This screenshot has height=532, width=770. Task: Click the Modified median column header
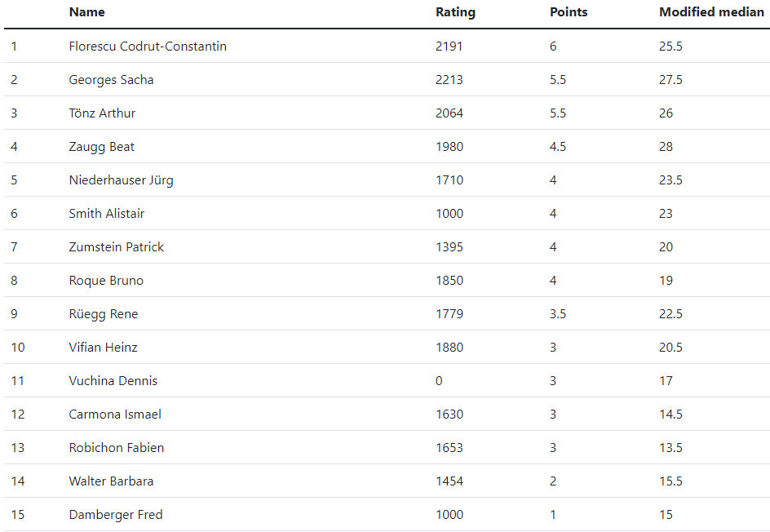(711, 12)
